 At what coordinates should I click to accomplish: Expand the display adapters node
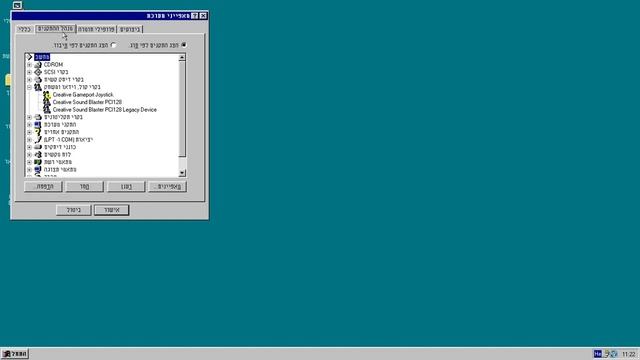tap(29, 169)
